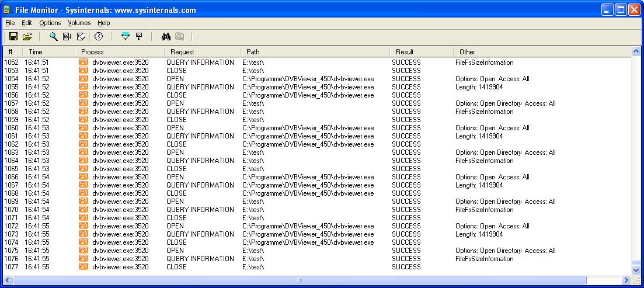Open the Help menu
This screenshot has height=288, width=644.
point(104,23)
